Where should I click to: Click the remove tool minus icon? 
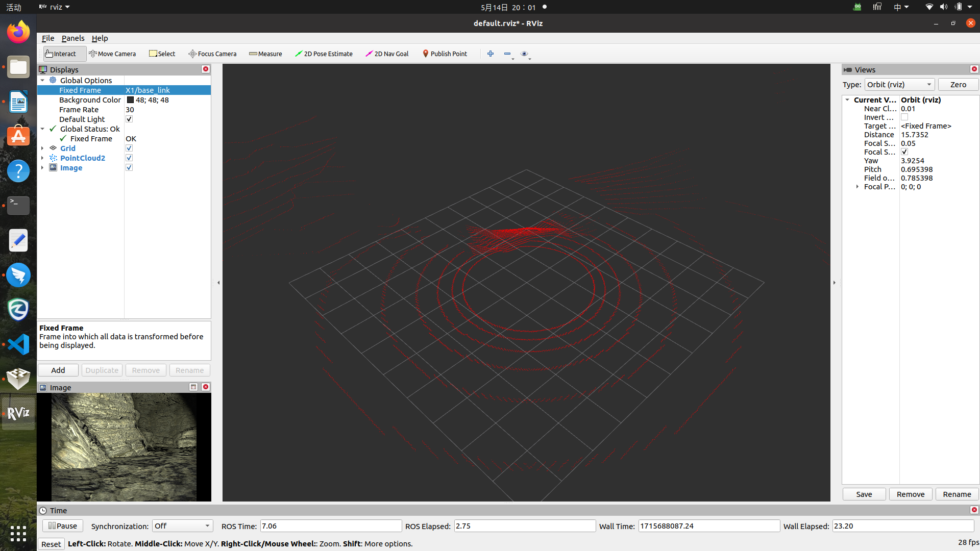507,54
